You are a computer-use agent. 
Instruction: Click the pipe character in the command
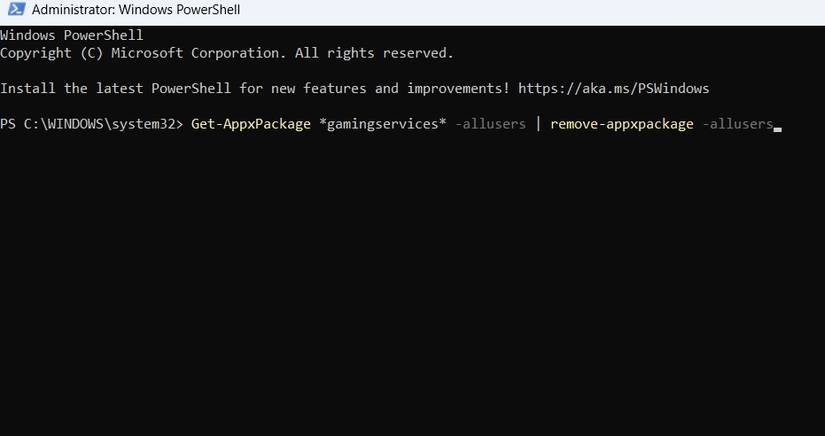tap(538, 124)
